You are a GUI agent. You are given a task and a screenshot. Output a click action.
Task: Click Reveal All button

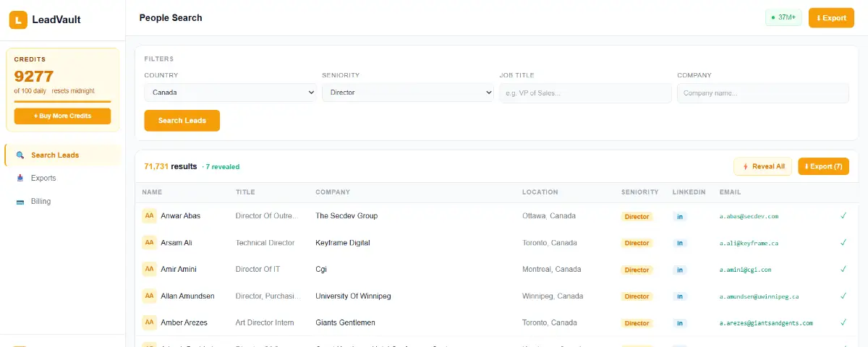click(763, 166)
